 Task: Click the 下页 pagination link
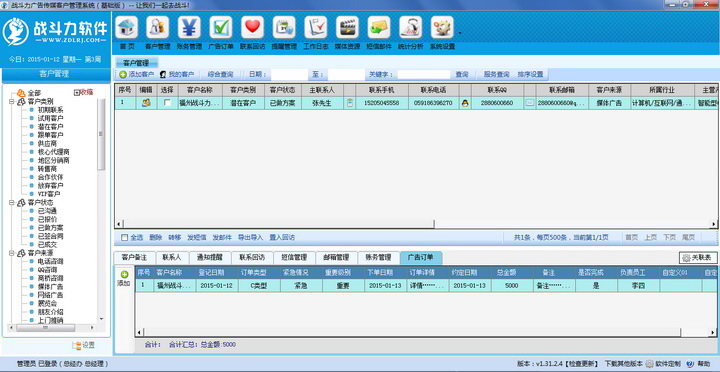click(x=669, y=237)
